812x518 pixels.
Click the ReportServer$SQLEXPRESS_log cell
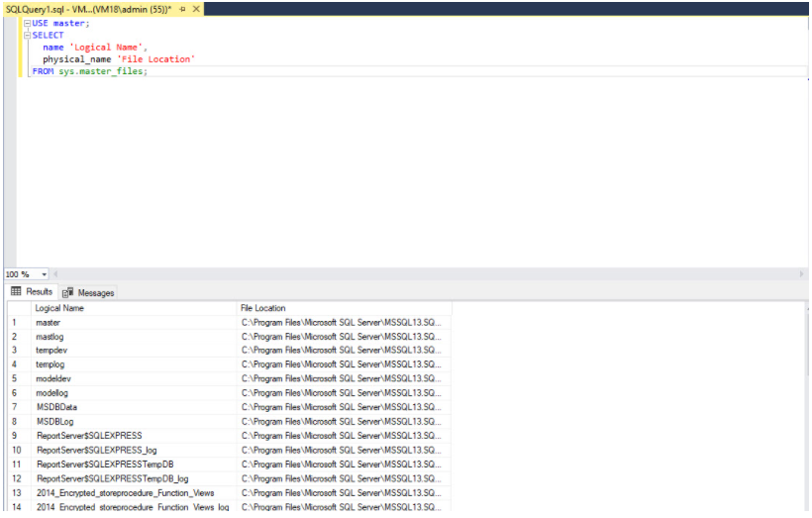(134, 451)
